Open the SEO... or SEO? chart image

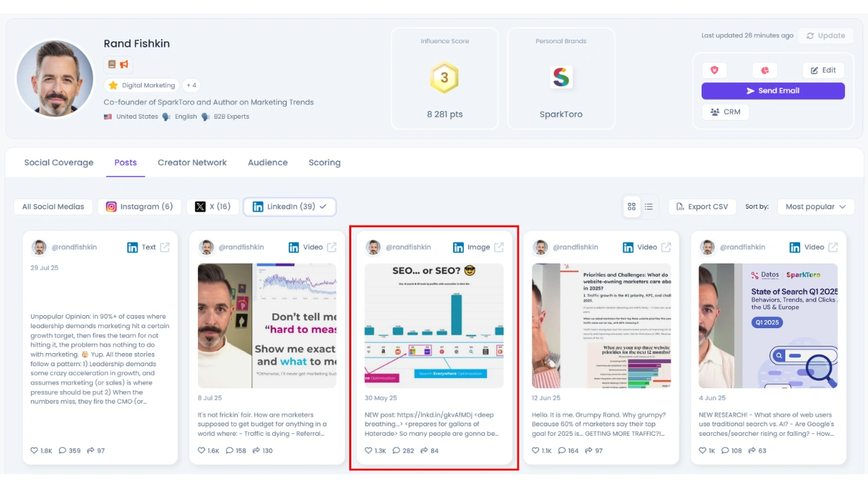[434, 325]
